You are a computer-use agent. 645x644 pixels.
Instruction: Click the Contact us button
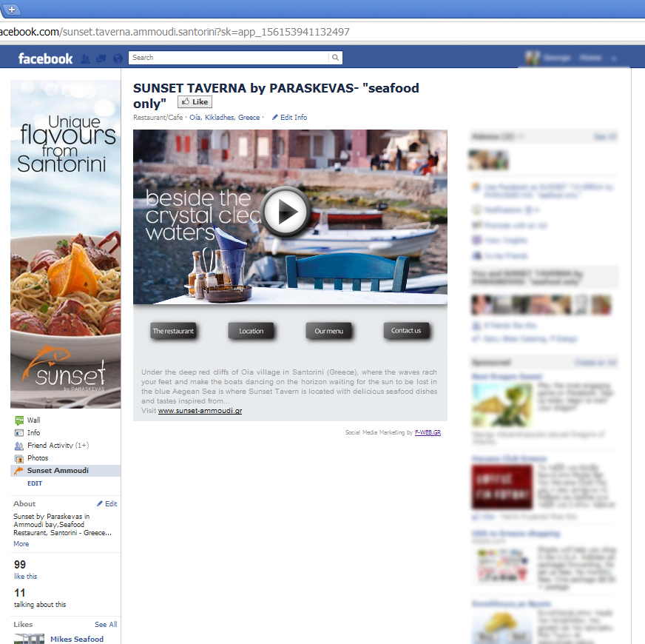coord(406,331)
